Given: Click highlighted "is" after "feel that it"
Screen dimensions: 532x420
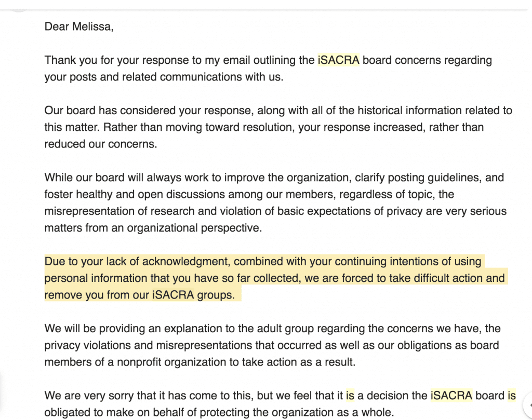Looking at the screenshot, I should pos(350,396).
